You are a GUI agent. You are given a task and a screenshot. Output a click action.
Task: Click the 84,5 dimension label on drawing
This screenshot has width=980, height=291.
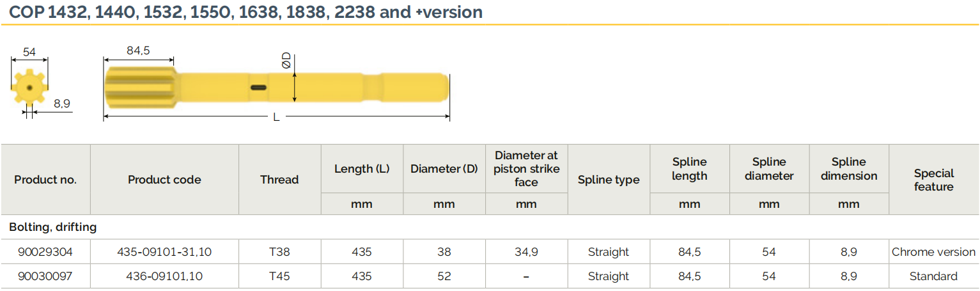point(138,51)
